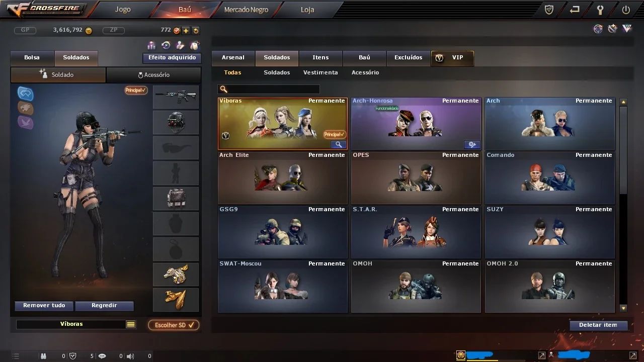Open the VIP tab
644x362 pixels.
click(452, 58)
